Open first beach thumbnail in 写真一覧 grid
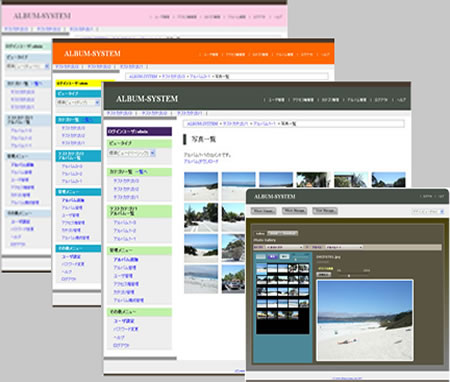This screenshot has height=382, width=450. tap(201, 186)
